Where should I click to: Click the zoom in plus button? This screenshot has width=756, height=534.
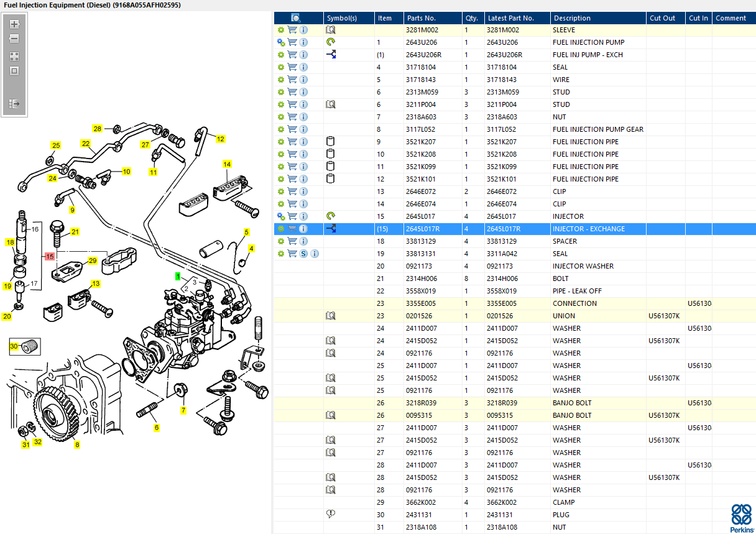click(x=14, y=24)
